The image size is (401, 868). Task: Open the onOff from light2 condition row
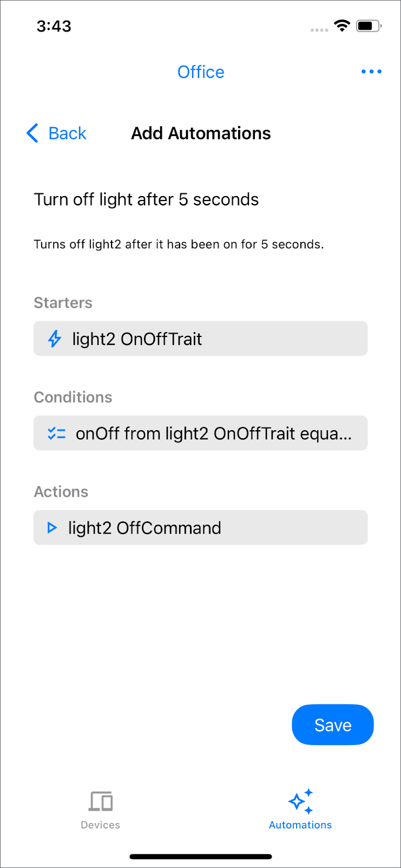(200, 433)
